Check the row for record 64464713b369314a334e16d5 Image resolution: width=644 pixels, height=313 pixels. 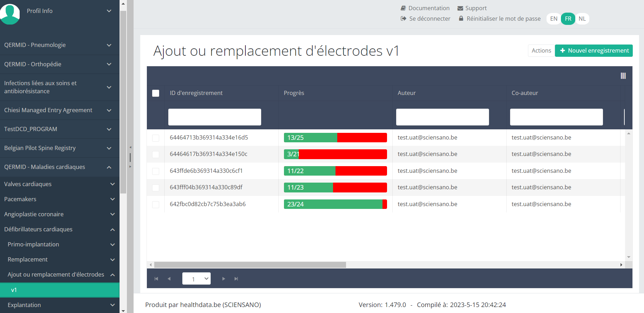click(156, 138)
